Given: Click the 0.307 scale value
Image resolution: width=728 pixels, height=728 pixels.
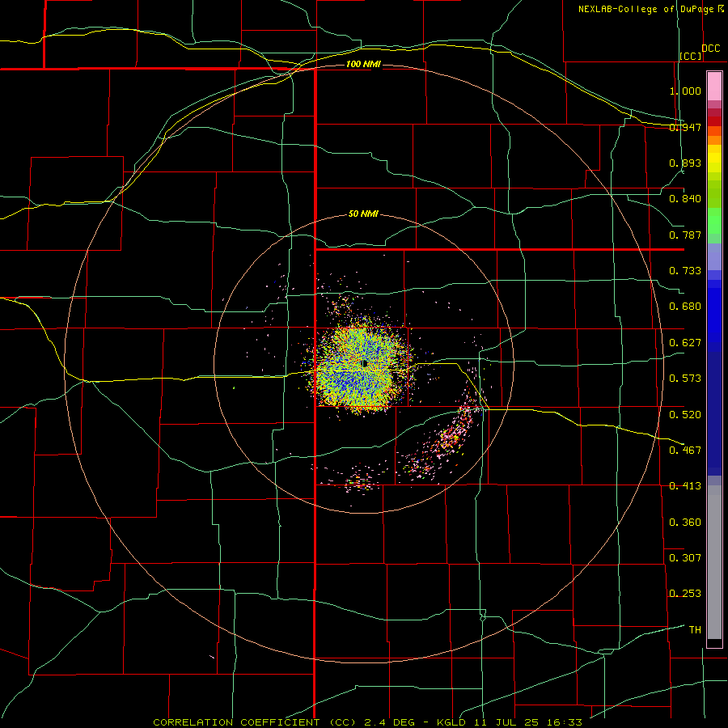Looking at the screenshot, I should 685,557.
